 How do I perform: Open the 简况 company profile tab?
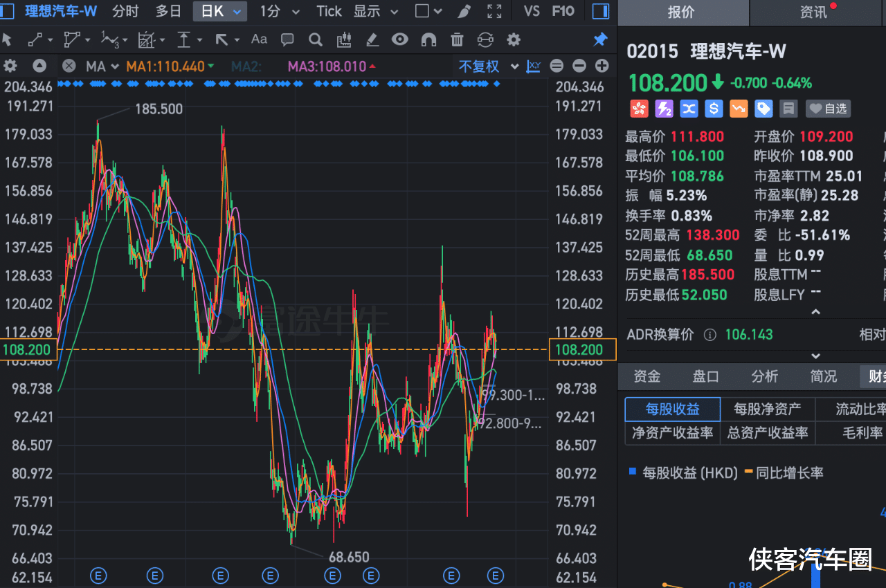click(x=824, y=376)
